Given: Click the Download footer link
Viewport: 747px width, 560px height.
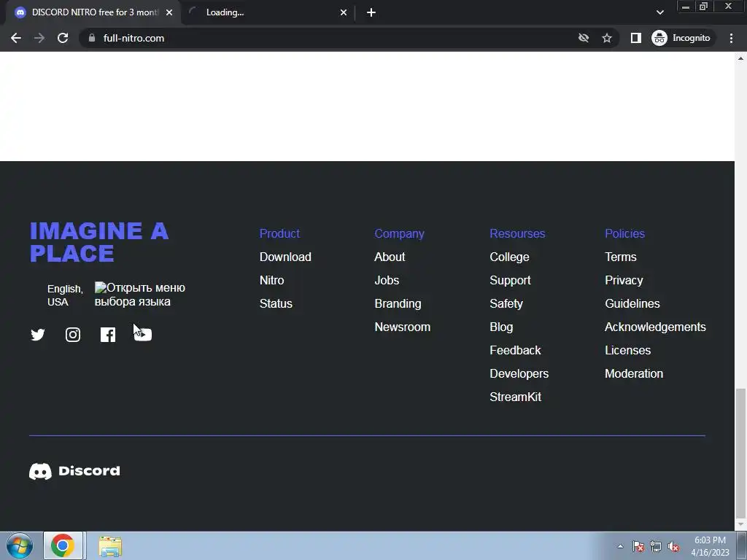Looking at the screenshot, I should pyautogui.click(x=285, y=257).
